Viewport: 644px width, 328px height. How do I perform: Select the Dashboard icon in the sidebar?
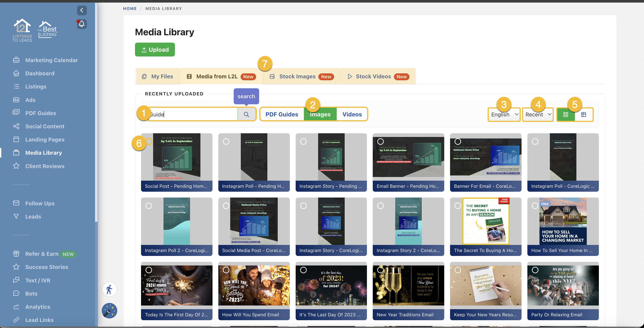[16, 73]
